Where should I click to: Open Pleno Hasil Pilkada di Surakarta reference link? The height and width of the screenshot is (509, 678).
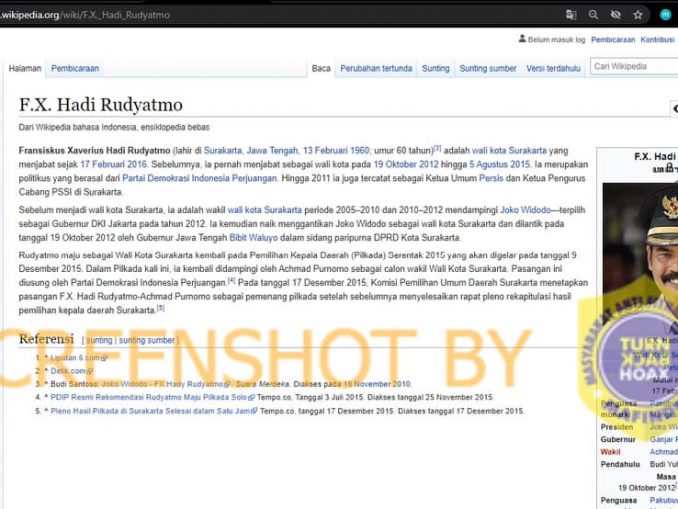tap(150, 411)
